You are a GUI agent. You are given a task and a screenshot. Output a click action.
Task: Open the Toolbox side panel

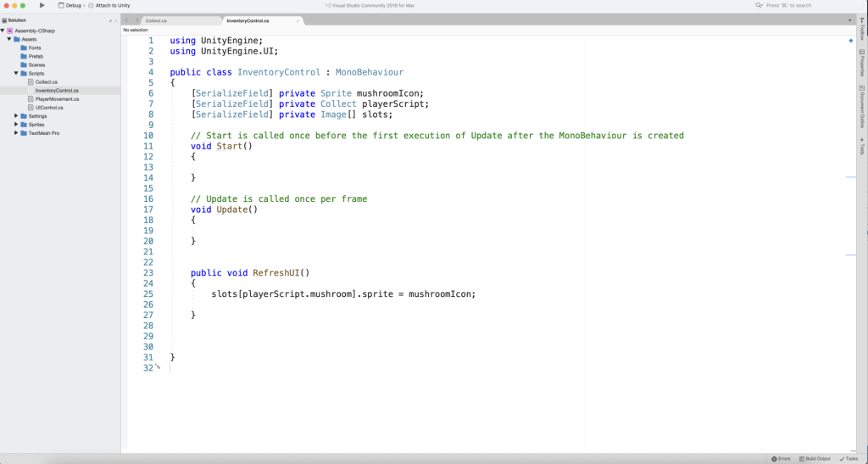(x=862, y=31)
